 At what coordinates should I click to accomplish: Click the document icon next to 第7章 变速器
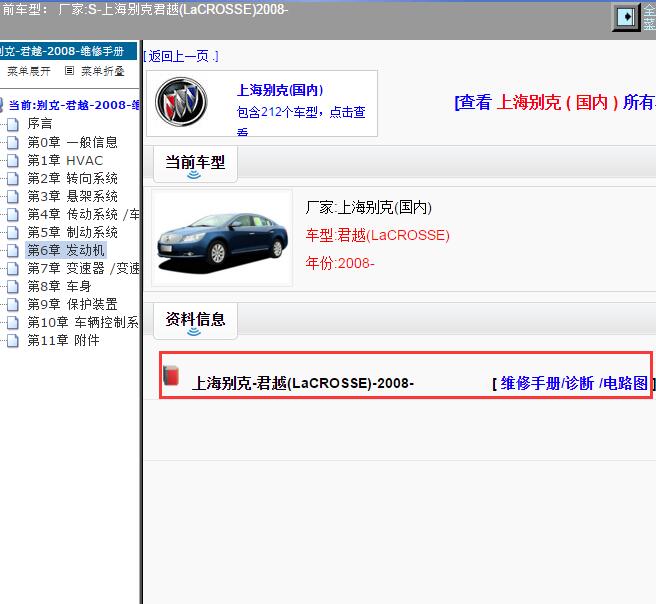point(13,268)
